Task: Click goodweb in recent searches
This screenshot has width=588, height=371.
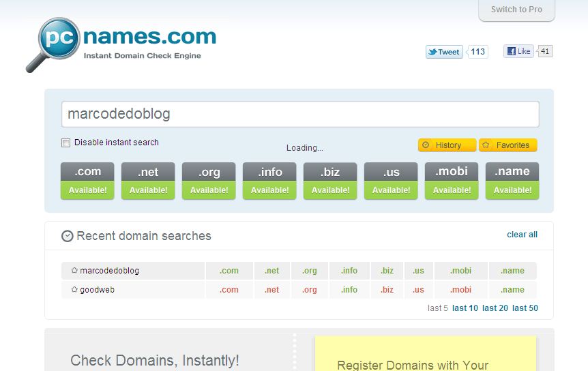Action: 97,290
